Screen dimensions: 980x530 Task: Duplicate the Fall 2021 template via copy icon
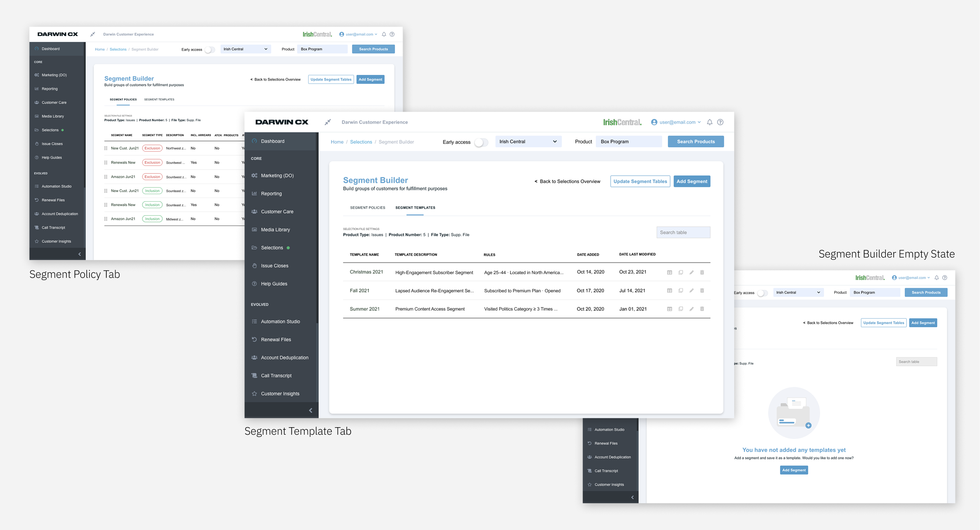coord(681,291)
